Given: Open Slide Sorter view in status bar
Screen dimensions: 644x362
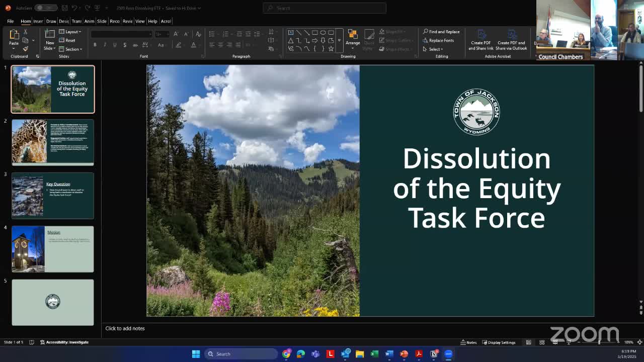Looking at the screenshot, I should click(x=542, y=342).
